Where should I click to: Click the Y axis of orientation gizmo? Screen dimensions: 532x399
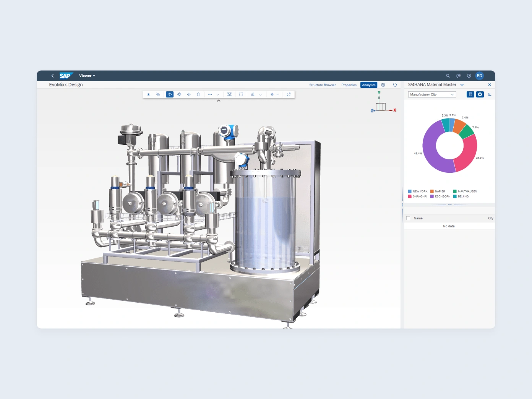point(379,93)
